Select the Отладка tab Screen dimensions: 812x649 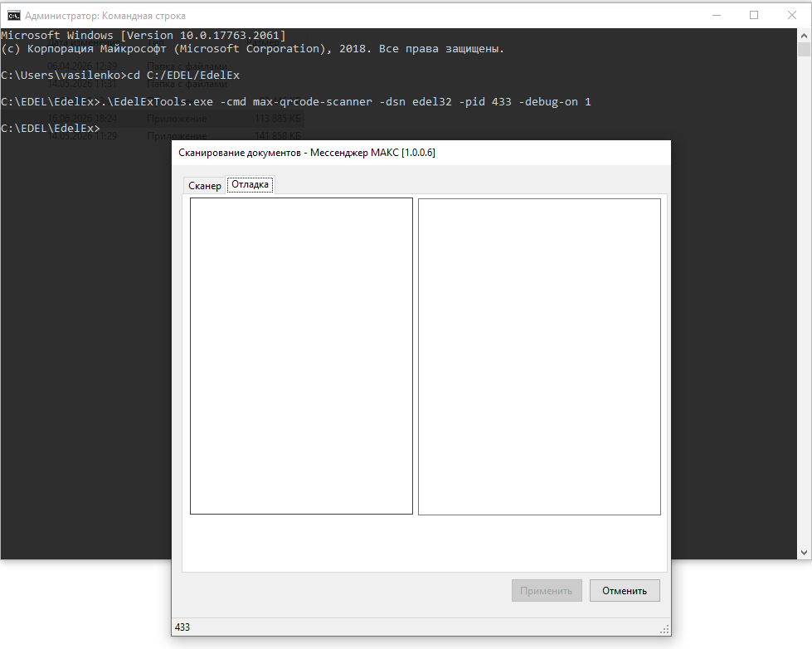pyautogui.click(x=250, y=184)
